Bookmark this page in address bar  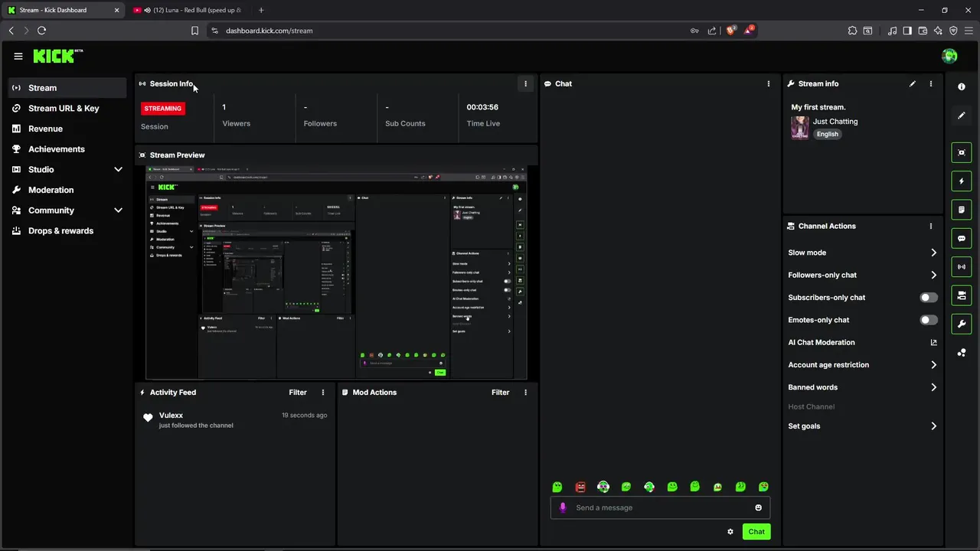tap(194, 31)
